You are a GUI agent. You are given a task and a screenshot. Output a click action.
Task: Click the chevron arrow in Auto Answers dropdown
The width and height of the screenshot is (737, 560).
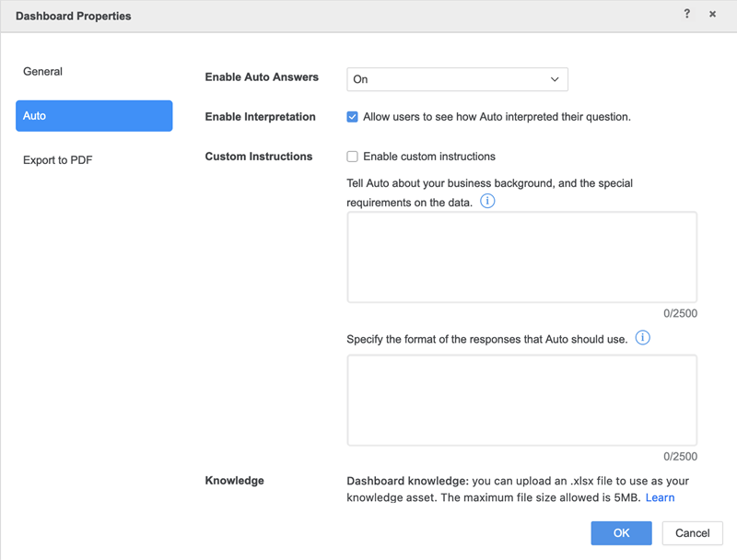click(555, 79)
